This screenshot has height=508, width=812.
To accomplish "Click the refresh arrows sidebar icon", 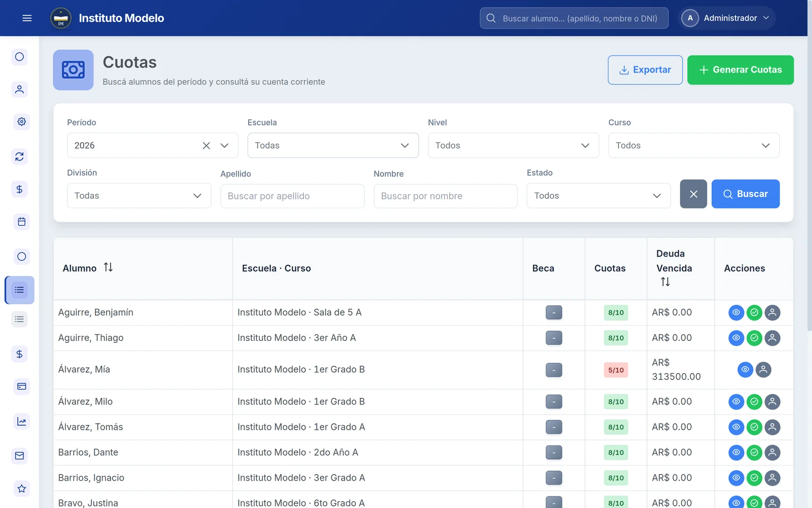I will pos(19,156).
